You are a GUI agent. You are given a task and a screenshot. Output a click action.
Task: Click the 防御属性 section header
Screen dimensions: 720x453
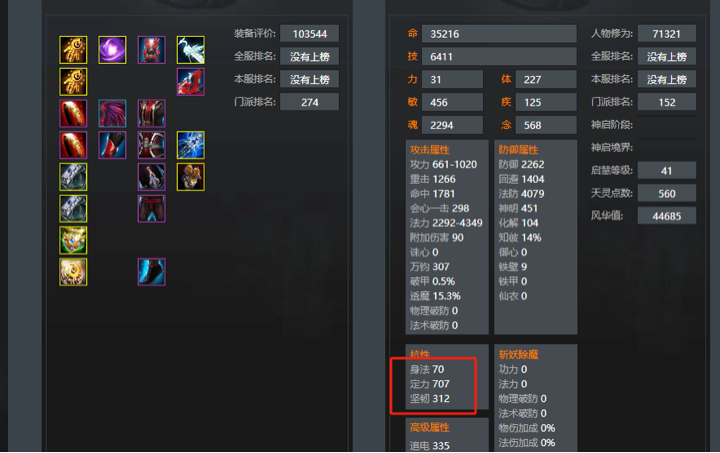coord(518,150)
